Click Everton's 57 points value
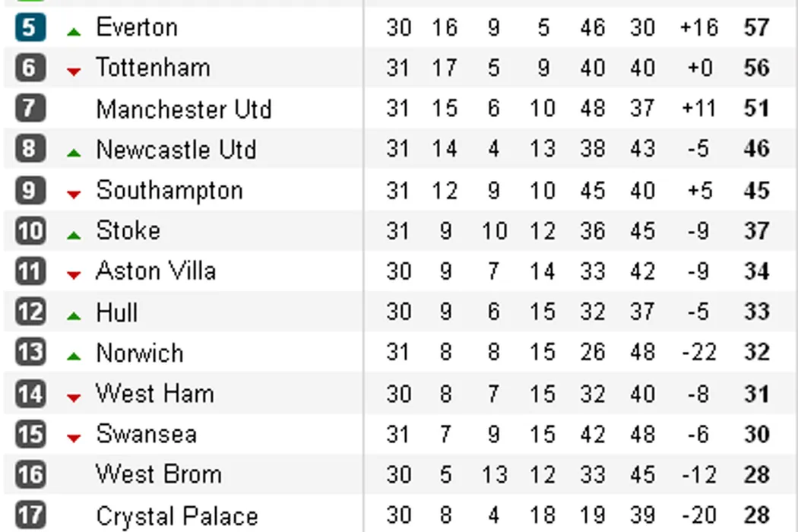Image resolution: width=798 pixels, height=532 pixels. click(757, 27)
